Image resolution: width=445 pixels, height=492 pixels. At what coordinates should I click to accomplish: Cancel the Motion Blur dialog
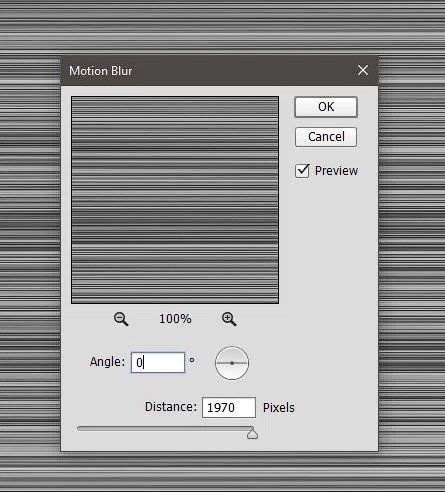pos(326,137)
